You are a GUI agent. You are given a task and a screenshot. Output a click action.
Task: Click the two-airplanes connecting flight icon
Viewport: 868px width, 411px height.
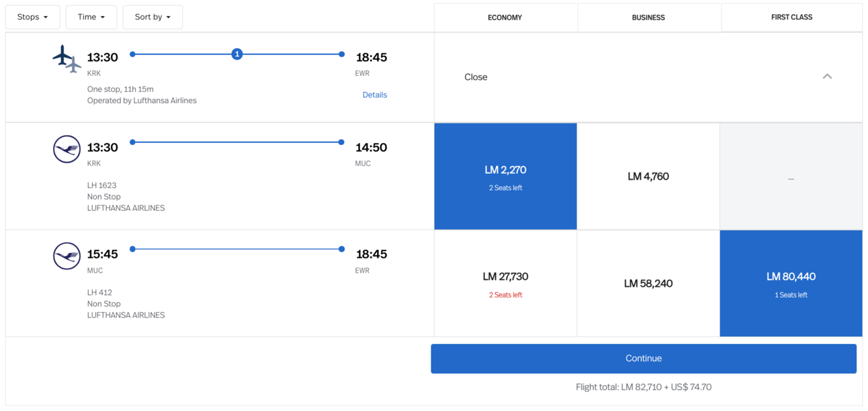(67, 58)
